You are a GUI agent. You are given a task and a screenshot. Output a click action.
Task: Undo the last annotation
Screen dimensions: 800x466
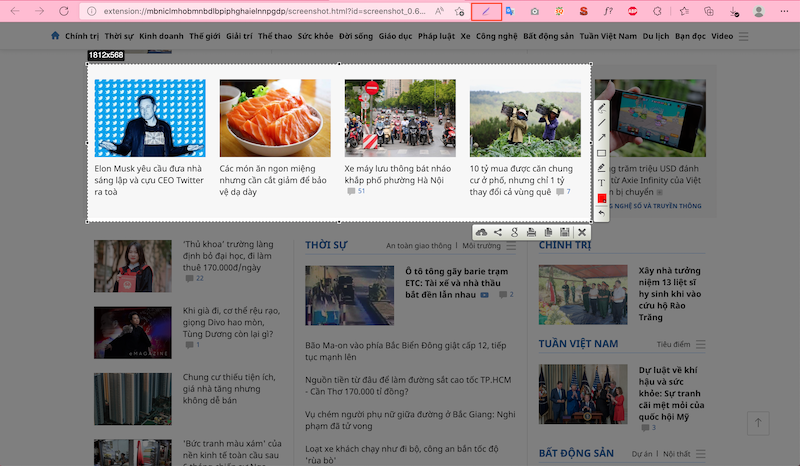[x=602, y=213]
